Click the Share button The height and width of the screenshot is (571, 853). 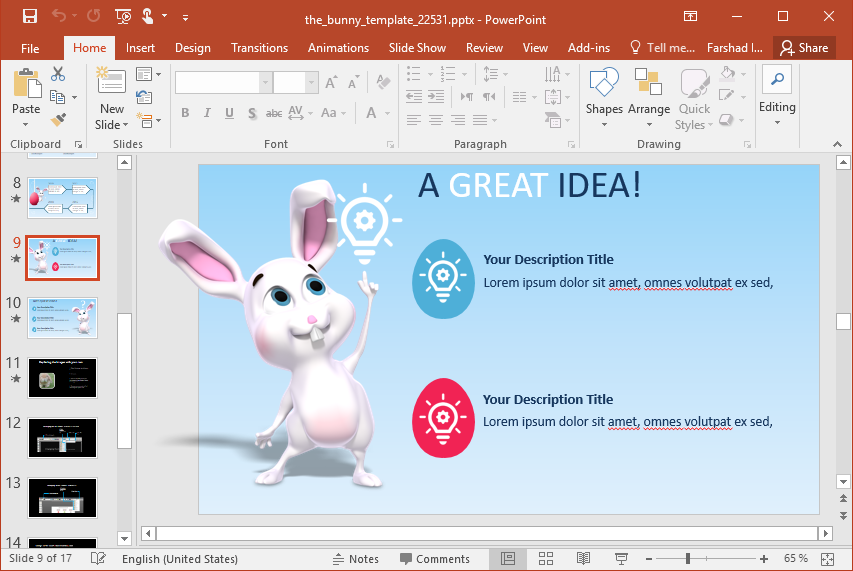(x=804, y=47)
